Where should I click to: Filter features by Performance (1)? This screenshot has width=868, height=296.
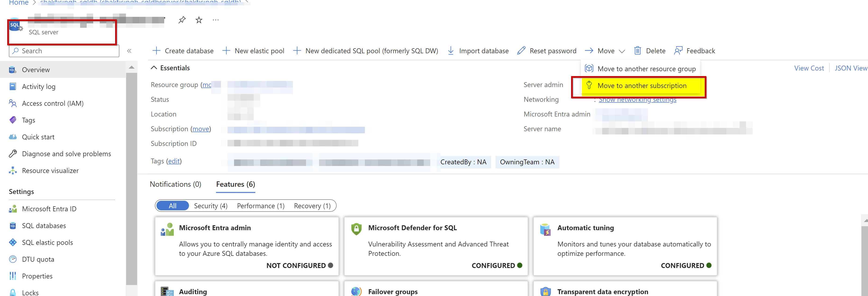pos(261,206)
